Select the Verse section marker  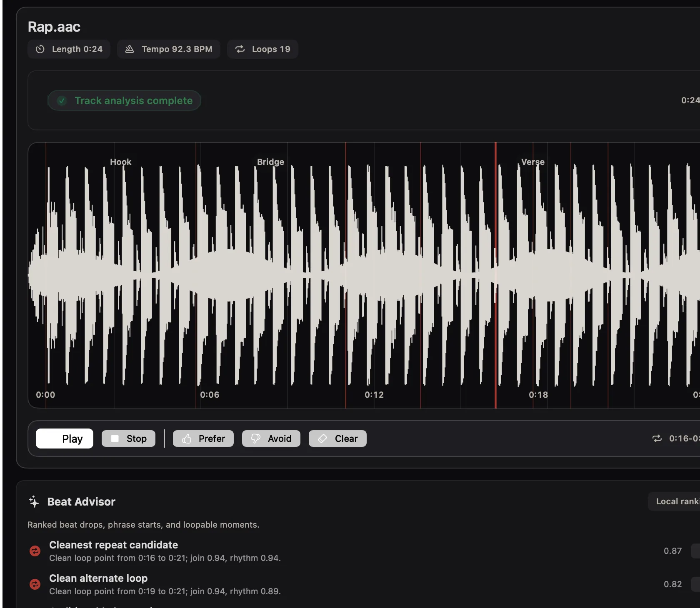533,162
